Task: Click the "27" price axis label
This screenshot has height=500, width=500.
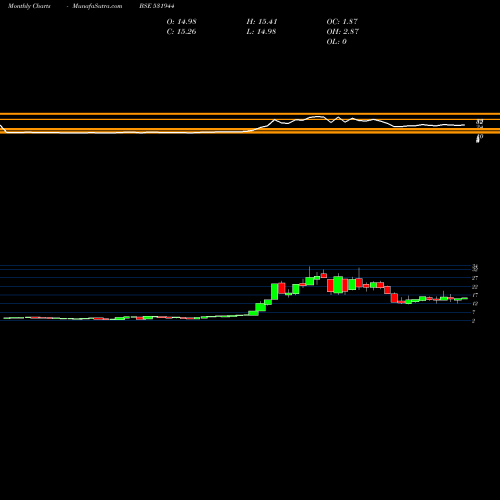Action: pyautogui.click(x=475, y=278)
